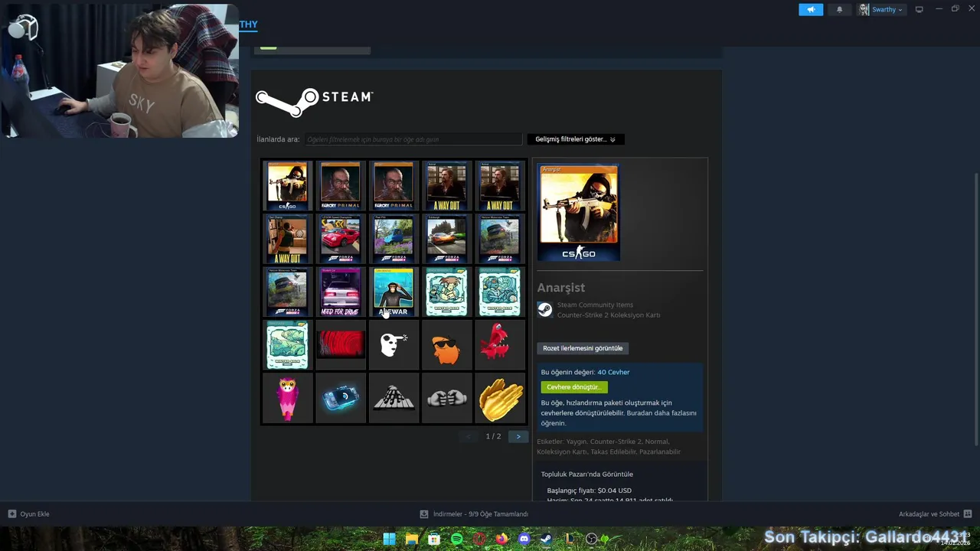Open Spotify from taskbar
The height and width of the screenshot is (551, 980).
456,539
